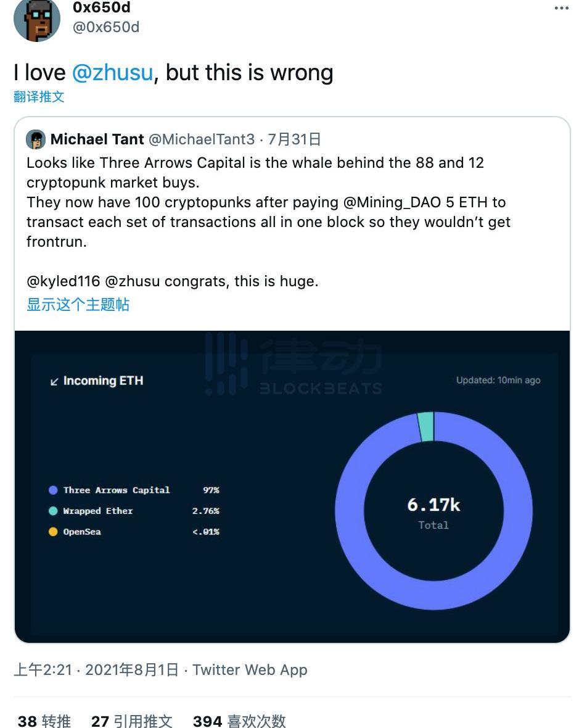Open the Michael Tant author name

[97, 139]
